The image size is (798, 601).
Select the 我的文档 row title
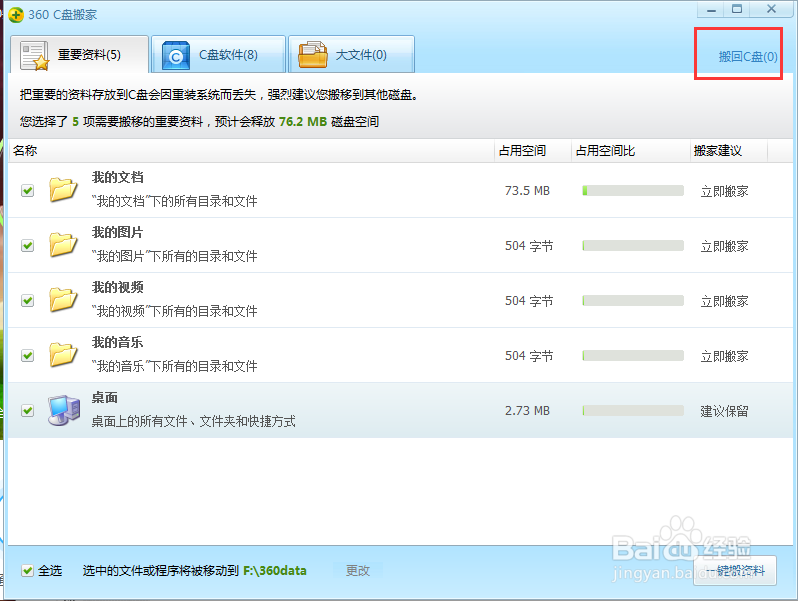coord(118,177)
